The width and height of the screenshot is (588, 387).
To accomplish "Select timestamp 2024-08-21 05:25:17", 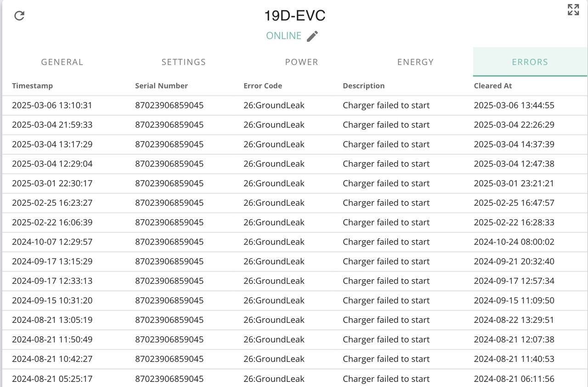I will pos(52,379).
